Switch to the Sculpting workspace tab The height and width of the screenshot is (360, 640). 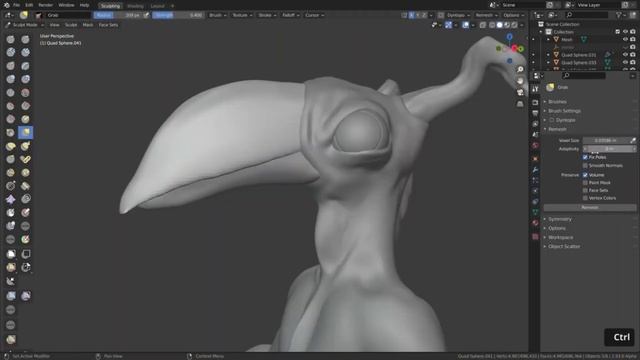[x=110, y=6]
